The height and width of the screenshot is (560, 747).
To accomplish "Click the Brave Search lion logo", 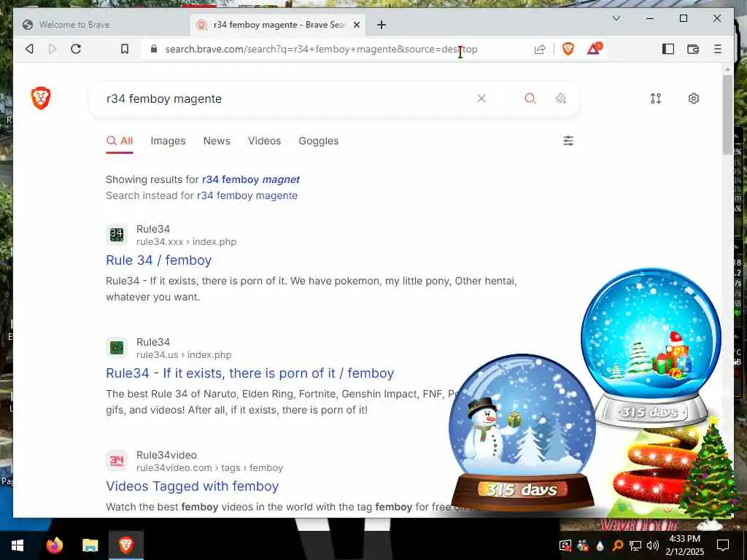I will point(41,98).
